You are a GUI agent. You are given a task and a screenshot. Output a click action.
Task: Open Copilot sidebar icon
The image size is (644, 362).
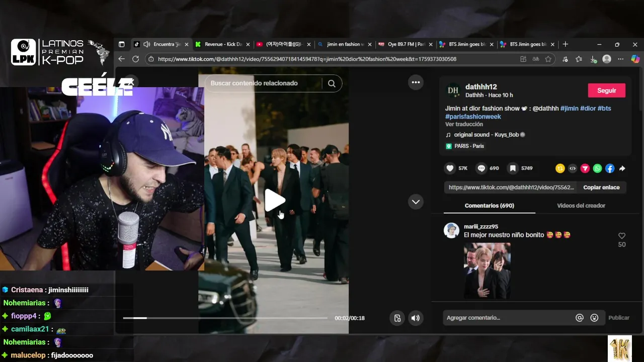coord(635,59)
